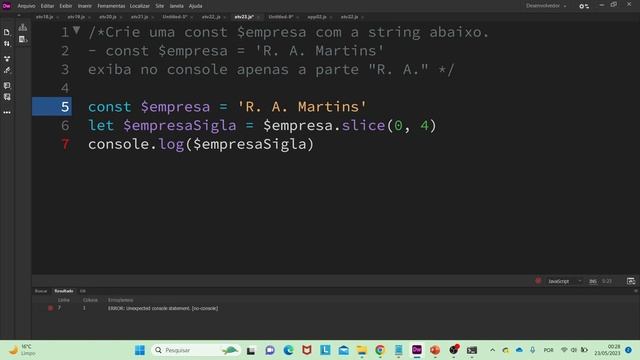Switch to the atv18.js document tab

tap(44, 17)
